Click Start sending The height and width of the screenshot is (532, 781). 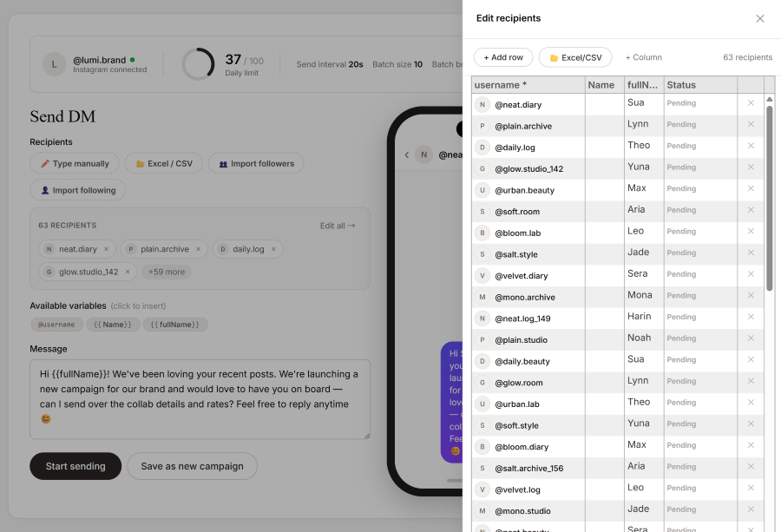pos(75,466)
